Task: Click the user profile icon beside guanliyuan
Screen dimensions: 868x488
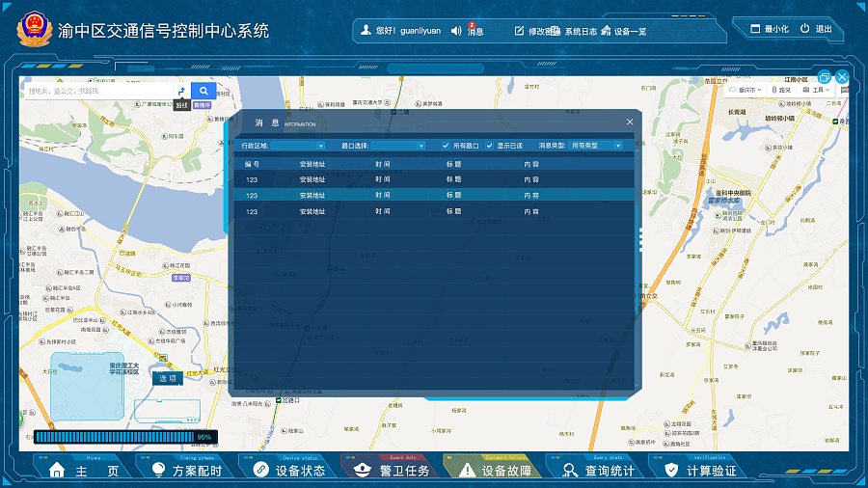Action: [366, 31]
